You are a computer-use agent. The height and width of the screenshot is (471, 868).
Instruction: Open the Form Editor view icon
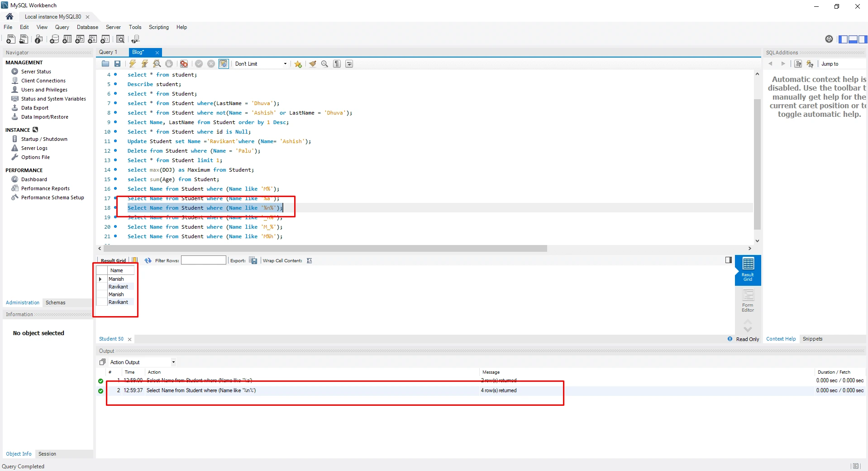(748, 300)
